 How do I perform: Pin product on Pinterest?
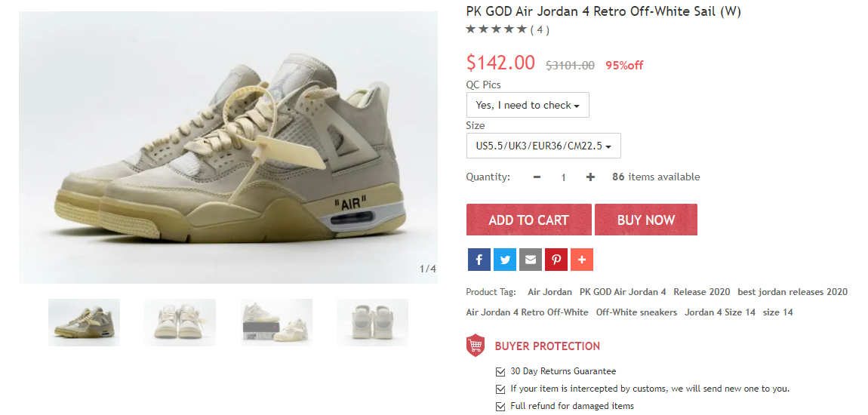(556, 260)
